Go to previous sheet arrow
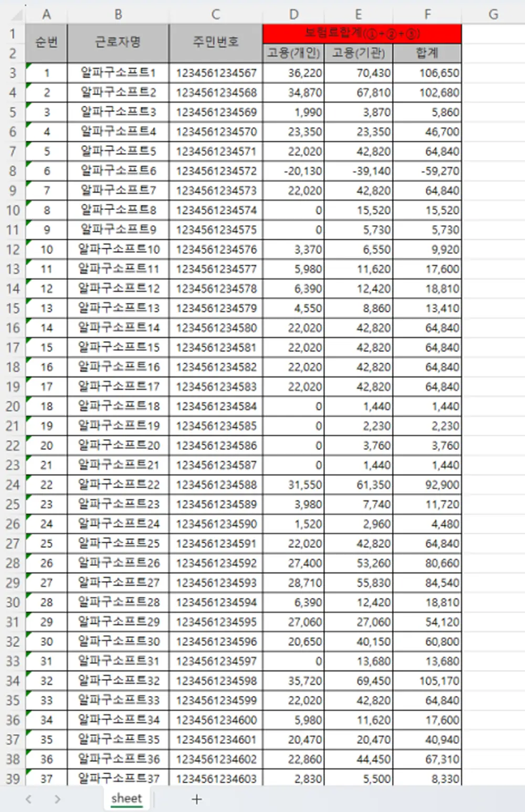The width and height of the screenshot is (525, 812). [29, 799]
